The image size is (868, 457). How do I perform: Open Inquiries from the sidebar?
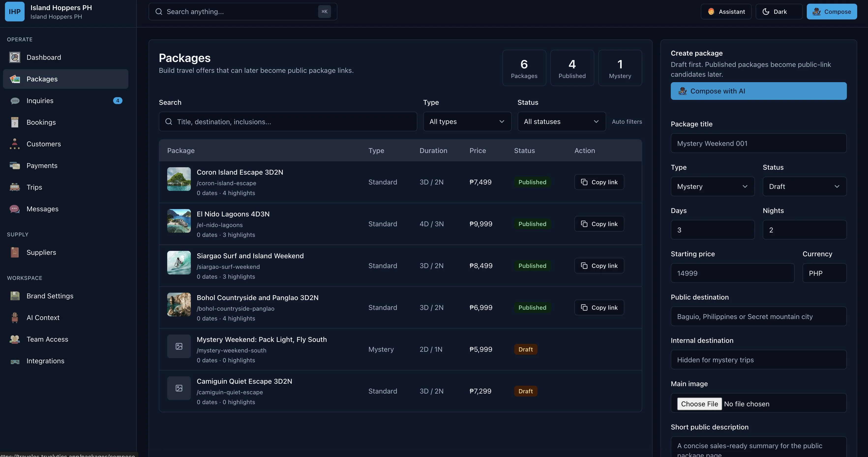[x=65, y=101]
